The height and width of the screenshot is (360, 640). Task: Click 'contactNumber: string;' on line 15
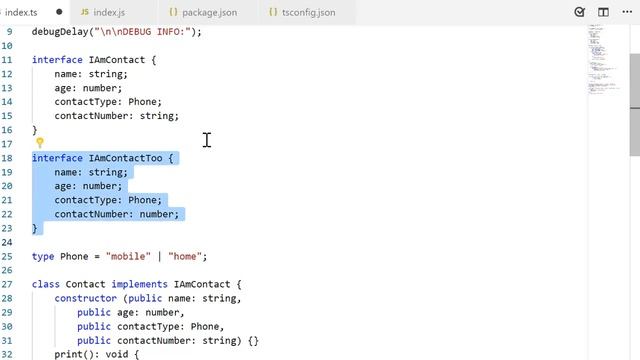(117, 116)
